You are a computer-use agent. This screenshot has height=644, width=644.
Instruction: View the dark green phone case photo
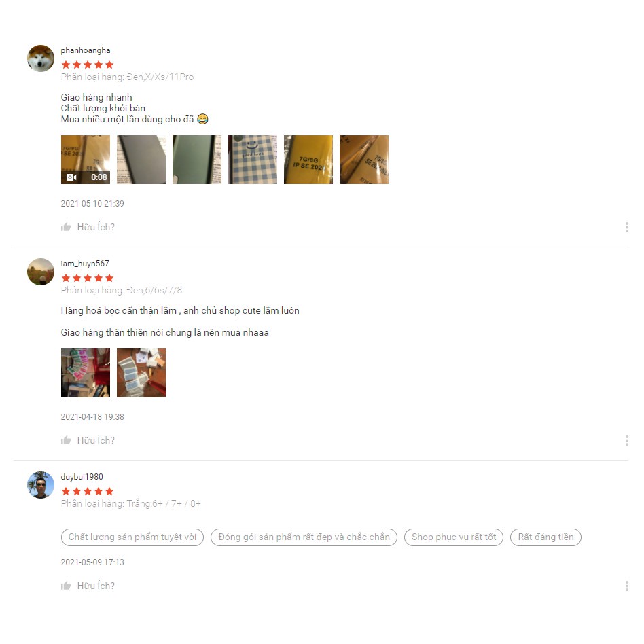(x=197, y=160)
